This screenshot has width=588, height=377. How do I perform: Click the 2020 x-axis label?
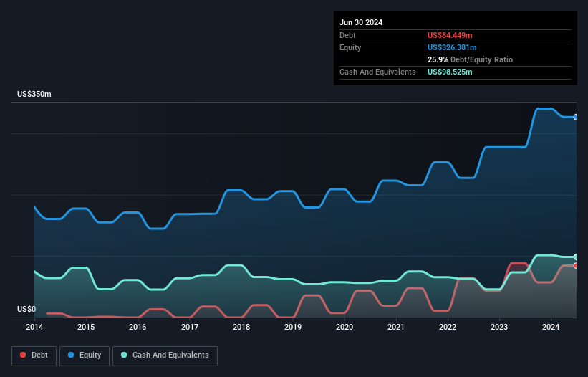click(x=344, y=327)
